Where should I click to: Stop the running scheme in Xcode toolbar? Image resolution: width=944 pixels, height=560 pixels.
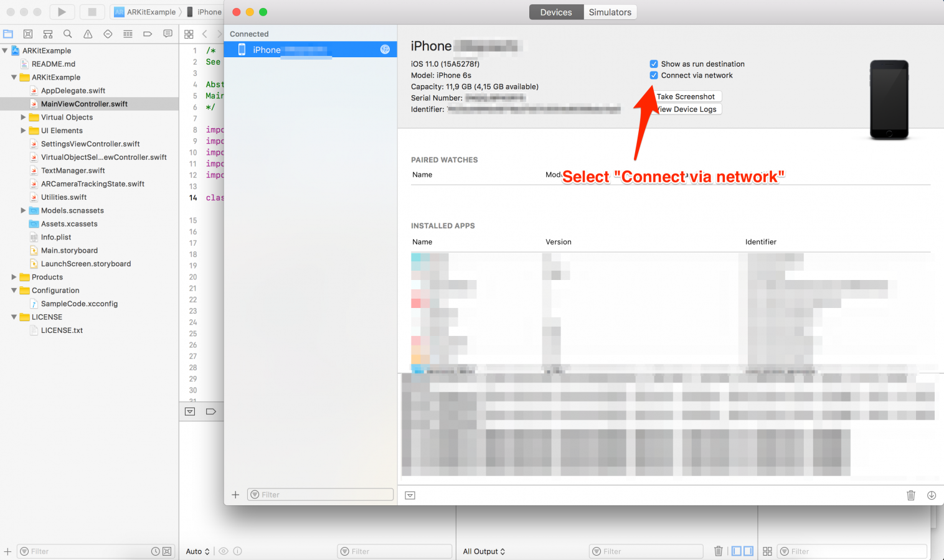tap(92, 12)
